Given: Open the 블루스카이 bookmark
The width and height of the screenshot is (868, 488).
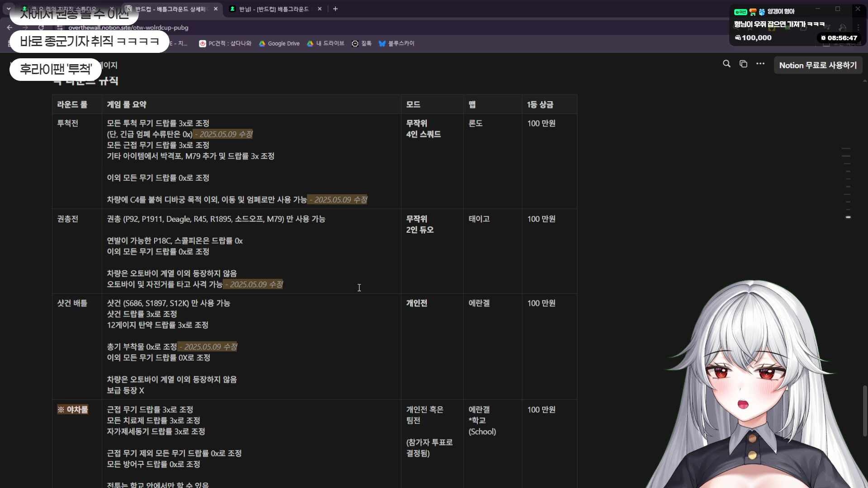Looking at the screenshot, I should pyautogui.click(x=396, y=43).
